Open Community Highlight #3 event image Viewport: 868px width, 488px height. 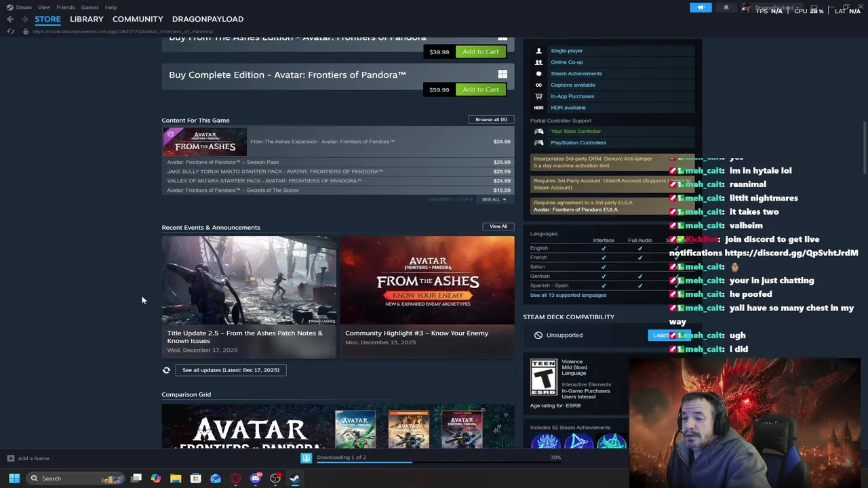pos(427,280)
